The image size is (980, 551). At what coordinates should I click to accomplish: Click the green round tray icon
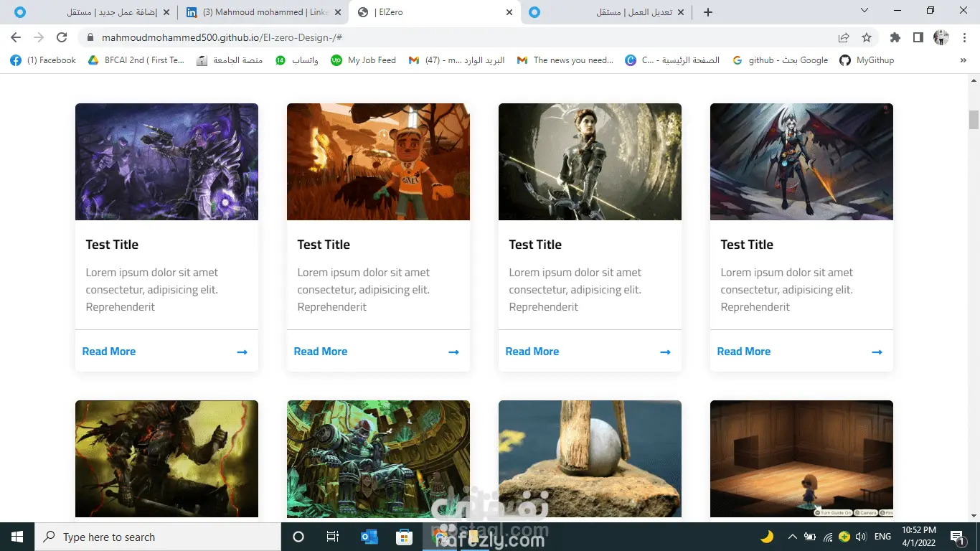pyautogui.click(x=844, y=537)
